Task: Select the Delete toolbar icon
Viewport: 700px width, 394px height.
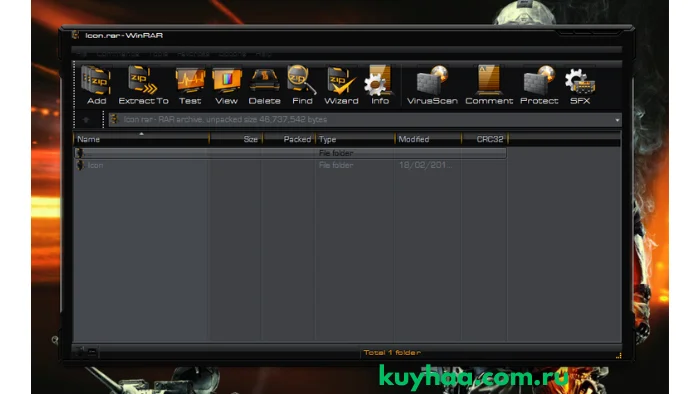Action: (264, 85)
